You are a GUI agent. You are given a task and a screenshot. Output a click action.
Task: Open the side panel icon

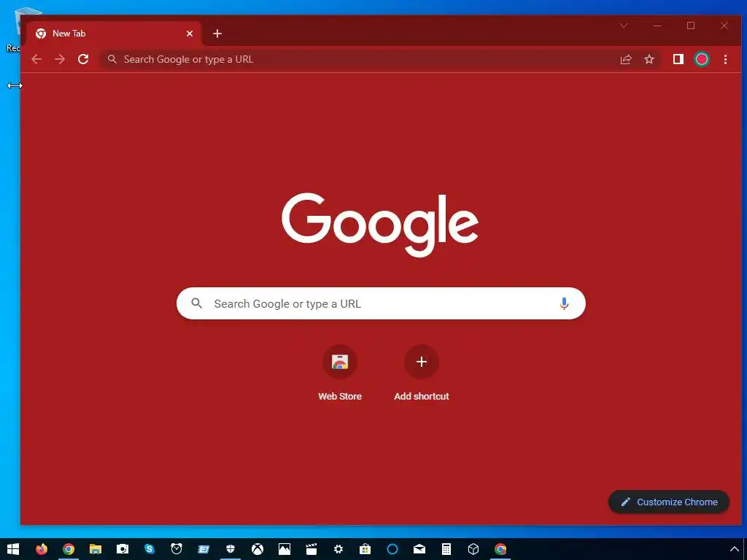click(x=678, y=59)
